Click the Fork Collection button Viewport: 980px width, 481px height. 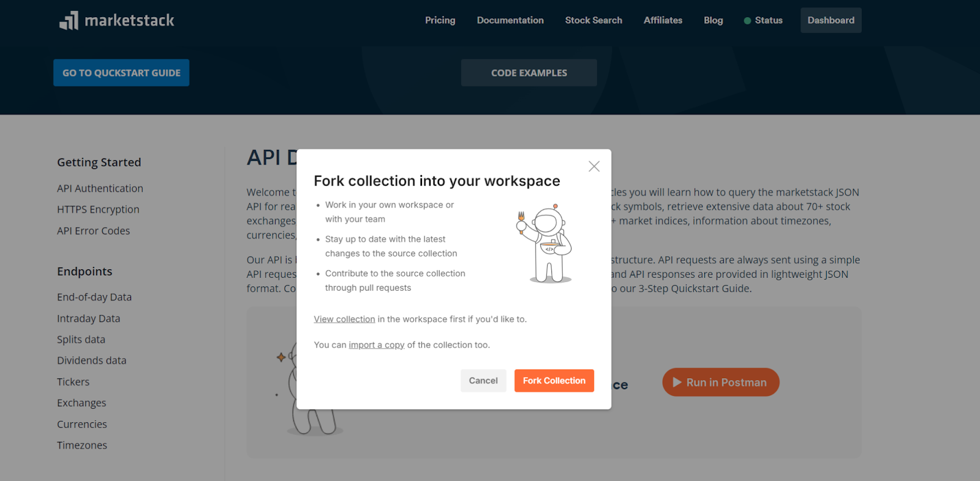(554, 381)
